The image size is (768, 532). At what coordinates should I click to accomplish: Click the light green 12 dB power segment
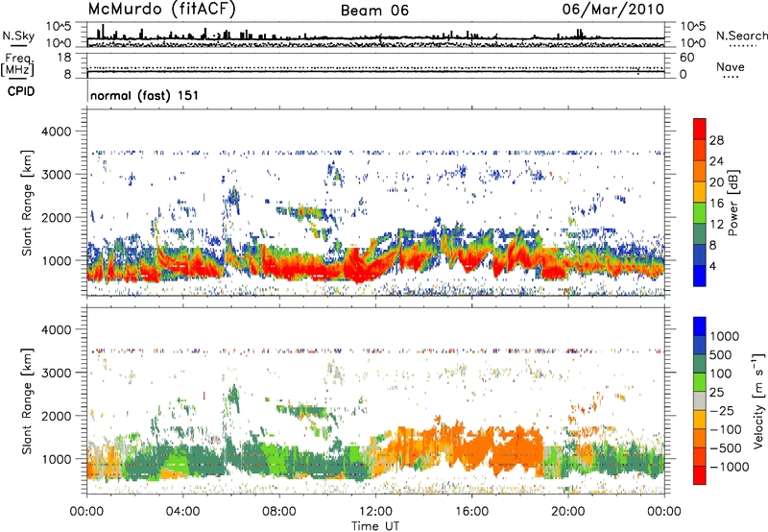(700, 213)
